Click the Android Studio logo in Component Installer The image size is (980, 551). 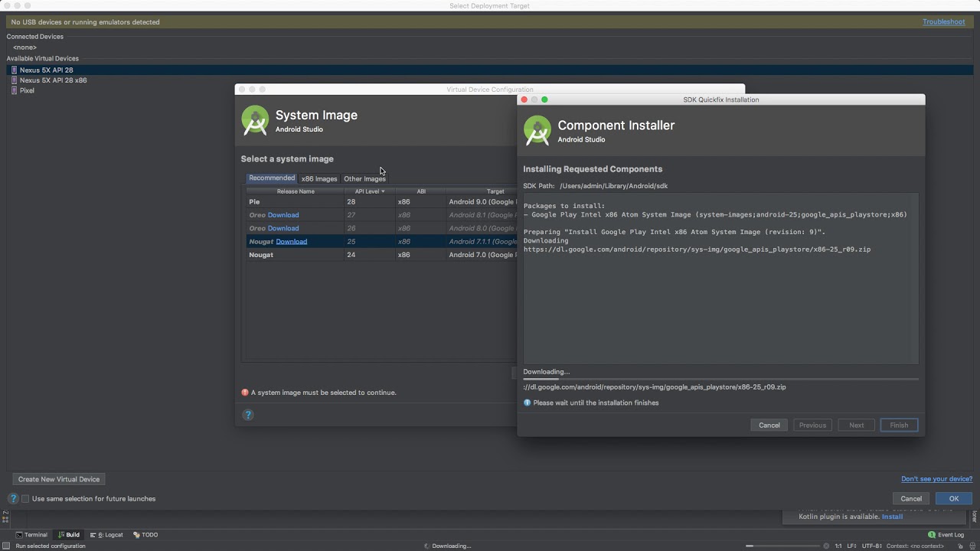coord(537,130)
